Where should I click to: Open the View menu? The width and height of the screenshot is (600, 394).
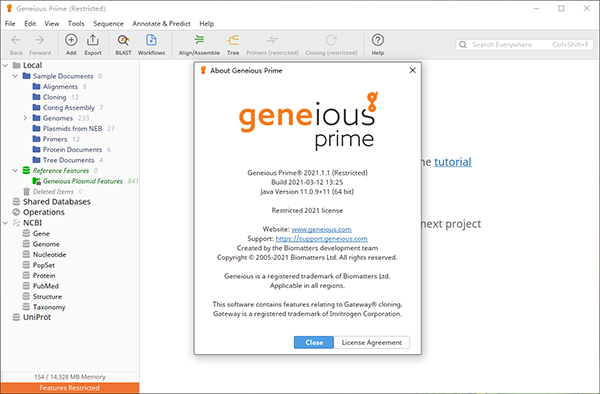52,24
